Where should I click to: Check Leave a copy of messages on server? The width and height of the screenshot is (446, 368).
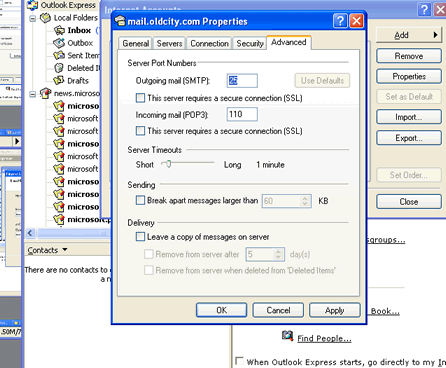140,237
